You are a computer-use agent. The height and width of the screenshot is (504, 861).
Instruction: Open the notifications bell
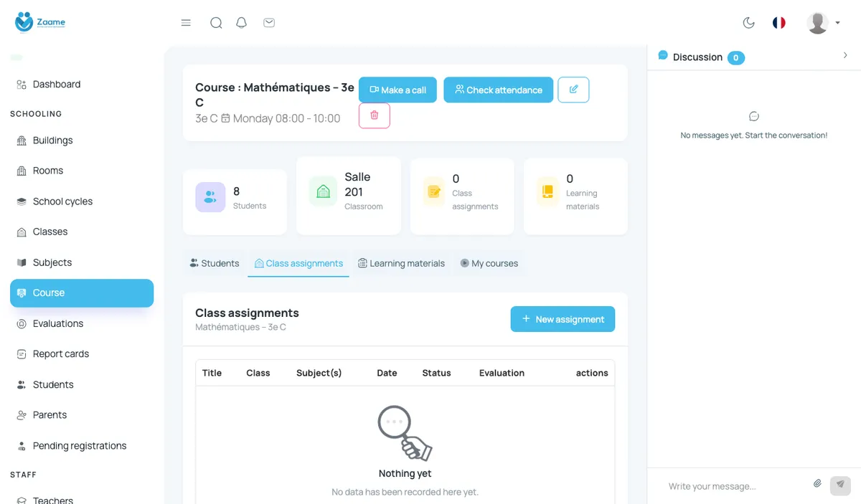[242, 23]
